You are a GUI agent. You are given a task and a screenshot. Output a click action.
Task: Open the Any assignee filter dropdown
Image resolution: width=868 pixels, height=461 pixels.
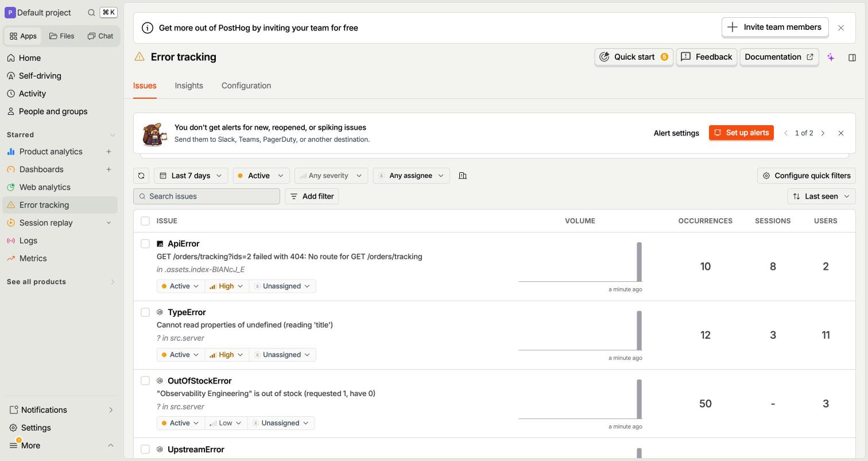coord(411,176)
